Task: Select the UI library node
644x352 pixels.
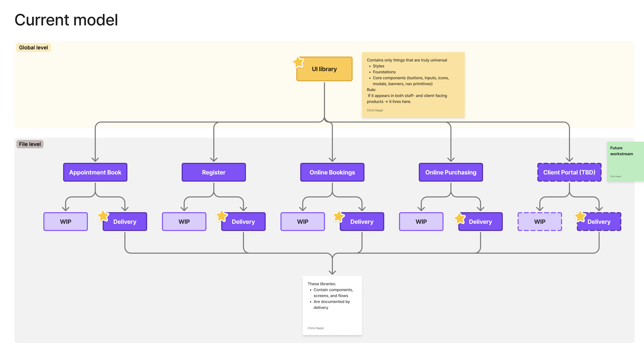Action: click(324, 69)
